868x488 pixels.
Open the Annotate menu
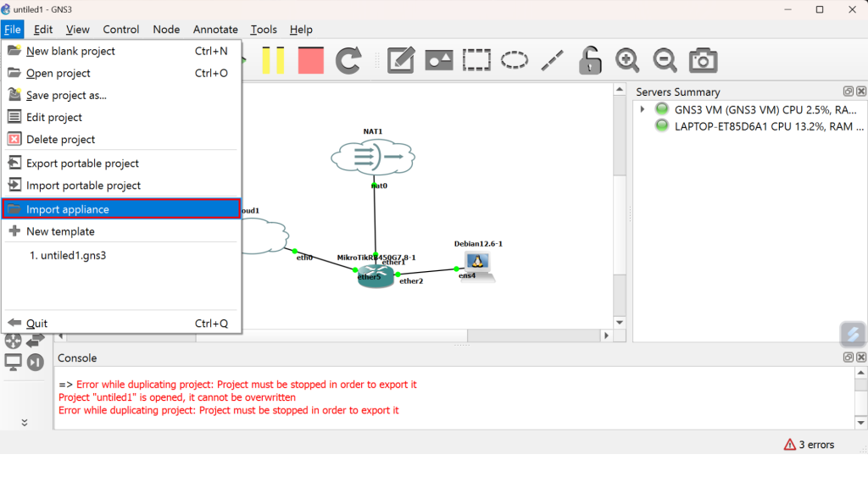pyautogui.click(x=215, y=29)
